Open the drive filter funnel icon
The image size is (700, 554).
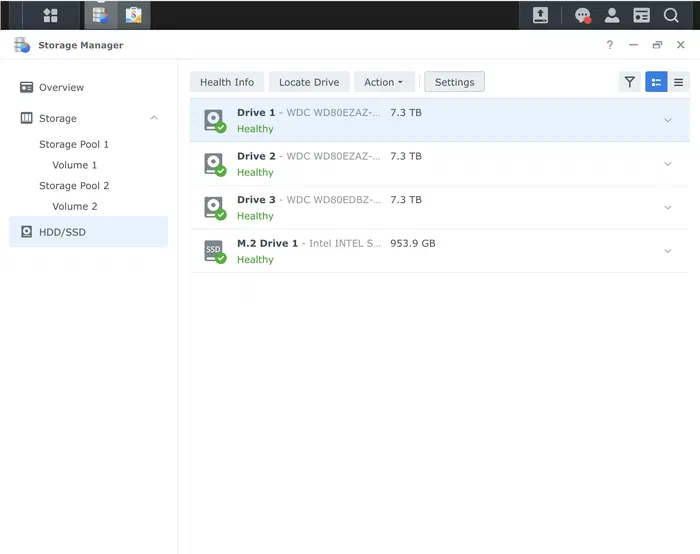tap(629, 82)
